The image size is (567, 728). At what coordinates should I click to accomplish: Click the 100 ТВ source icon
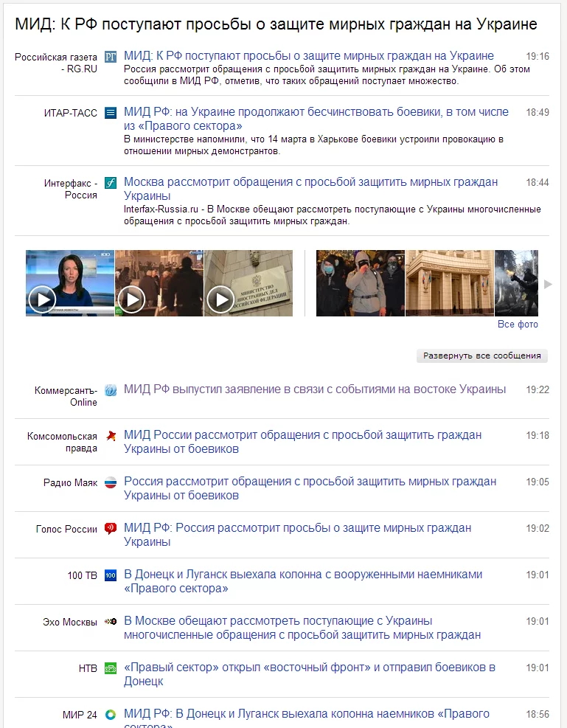click(x=111, y=575)
